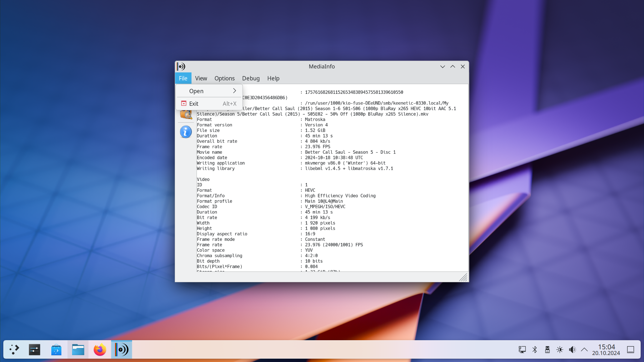Open the Bluetooth tray icon
The image size is (644, 362).
coord(535,350)
